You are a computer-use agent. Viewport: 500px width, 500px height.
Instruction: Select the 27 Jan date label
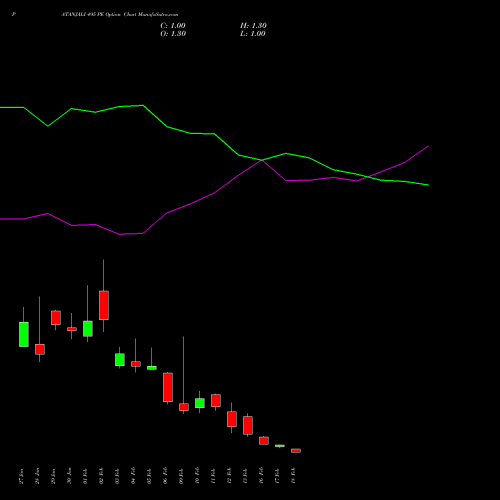(x=21, y=476)
